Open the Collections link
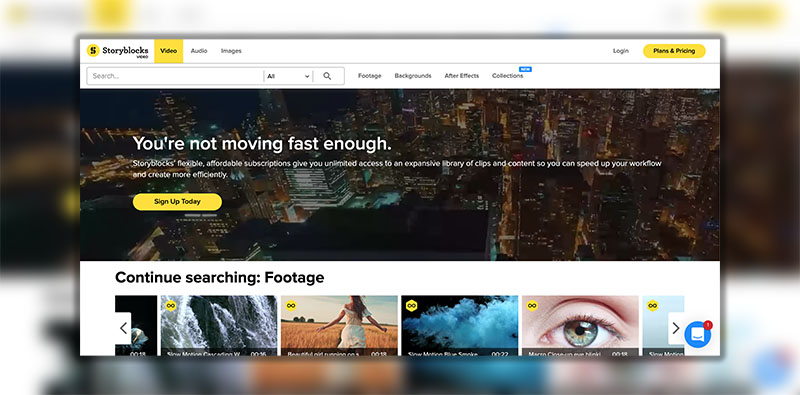Image resolution: width=800 pixels, height=395 pixels. point(507,76)
